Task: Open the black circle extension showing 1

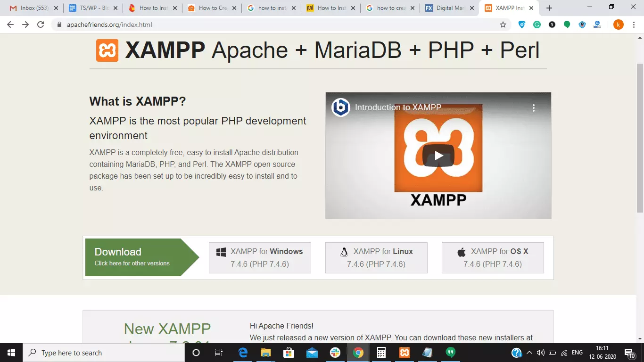Action: (x=552, y=25)
